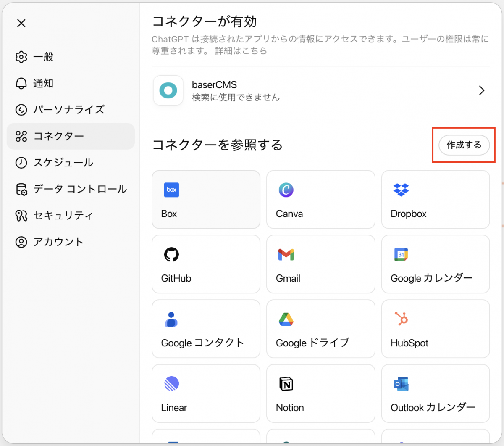This screenshot has width=504, height=446.
Task: Click the baserCMS connector name
Action: [x=214, y=84]
